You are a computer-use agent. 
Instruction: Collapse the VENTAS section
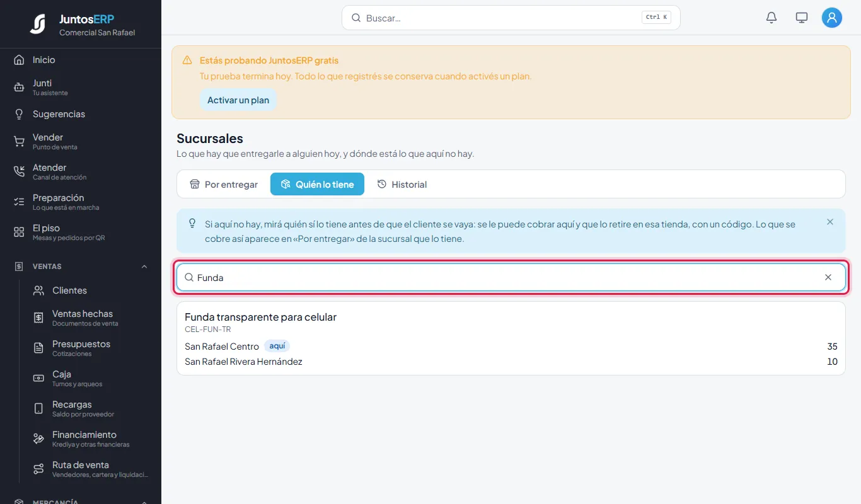tap(81, 266)
